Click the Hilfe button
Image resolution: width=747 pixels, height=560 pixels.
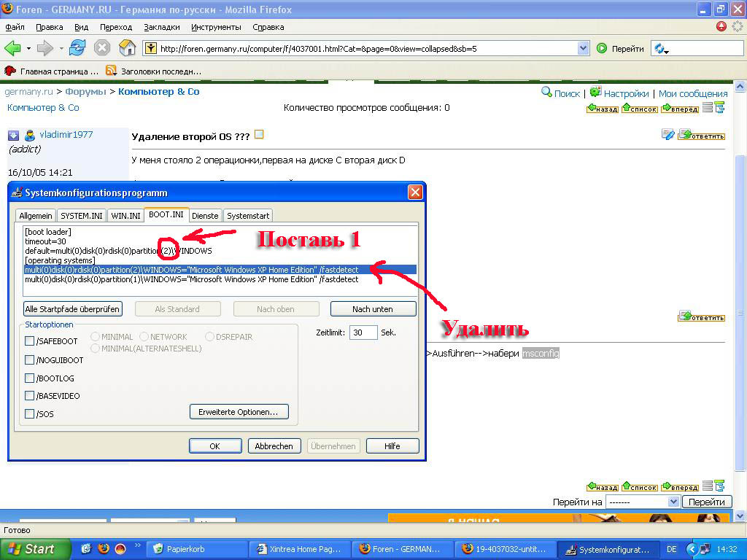tap(392, 446)
